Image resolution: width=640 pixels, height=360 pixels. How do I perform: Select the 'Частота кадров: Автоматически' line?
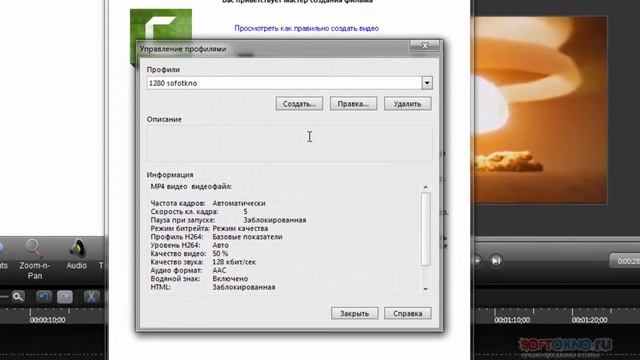[208, 203]
